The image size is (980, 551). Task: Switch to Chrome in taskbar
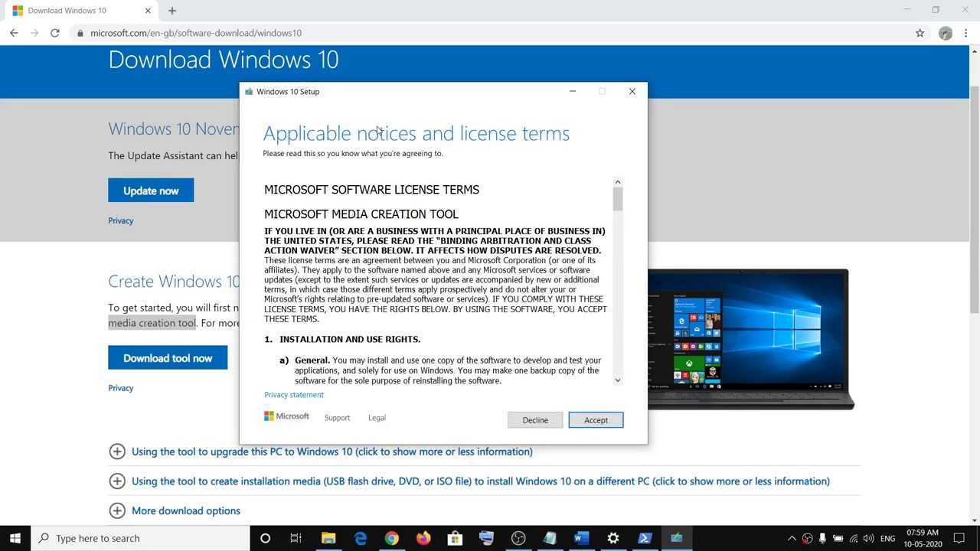click(x=391, y=538)
